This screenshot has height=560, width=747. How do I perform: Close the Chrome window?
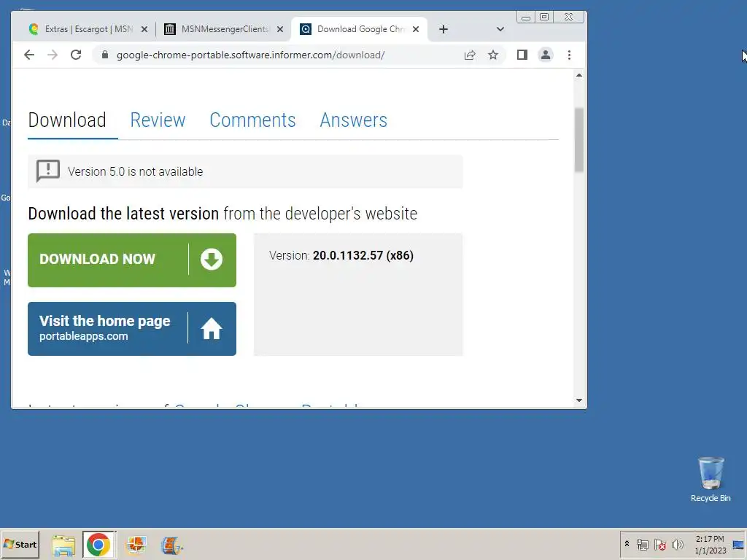569,17
